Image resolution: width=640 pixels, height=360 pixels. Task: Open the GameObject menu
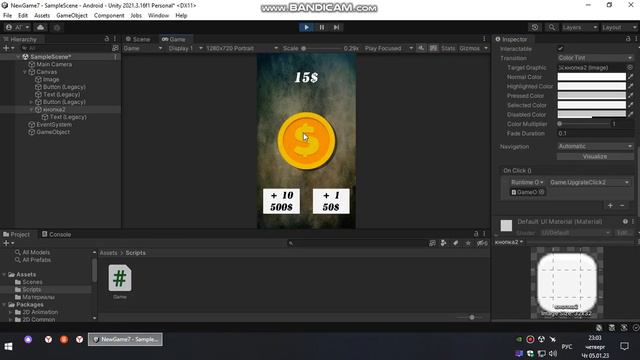click(72, 16)
